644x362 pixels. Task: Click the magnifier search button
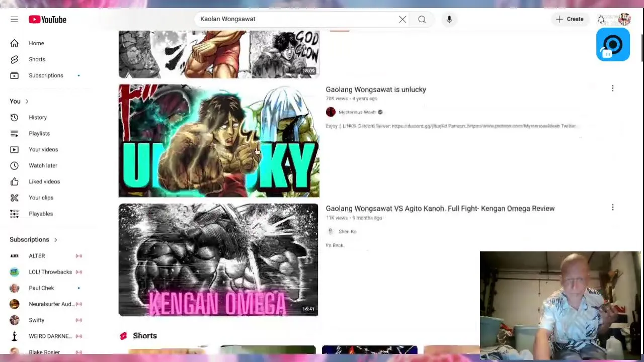click(422, 19)
